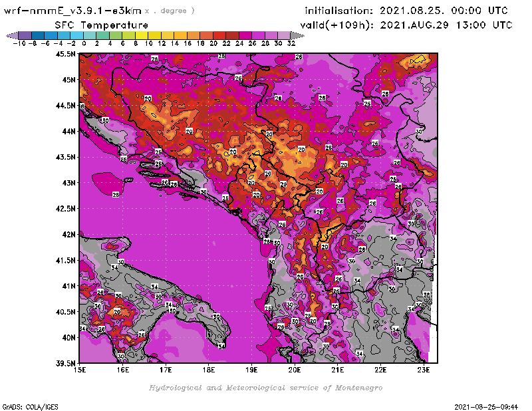Select the orchid swatch between 28 and 30

coord(271,35)
